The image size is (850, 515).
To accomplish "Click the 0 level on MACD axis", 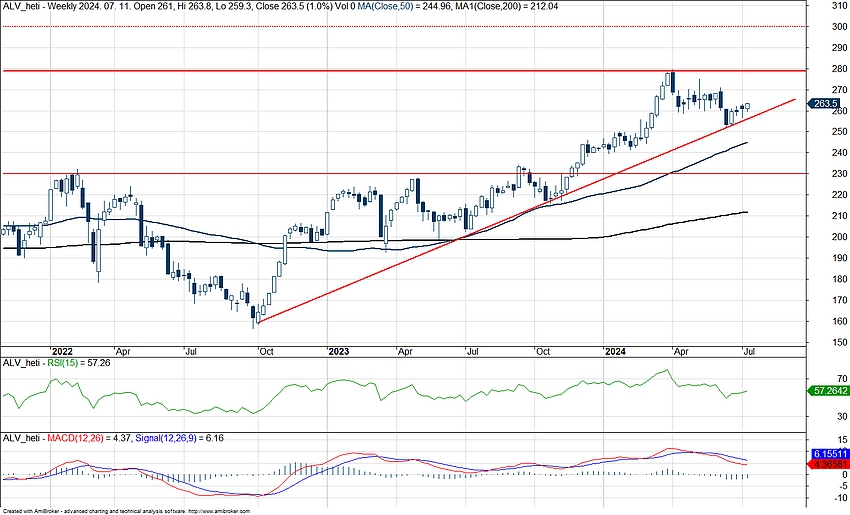I will click(x=845, y=475).
